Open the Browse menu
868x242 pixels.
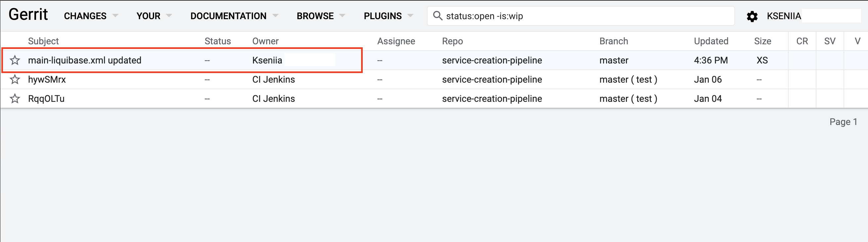pyautogui.click(x=321, y=16)
